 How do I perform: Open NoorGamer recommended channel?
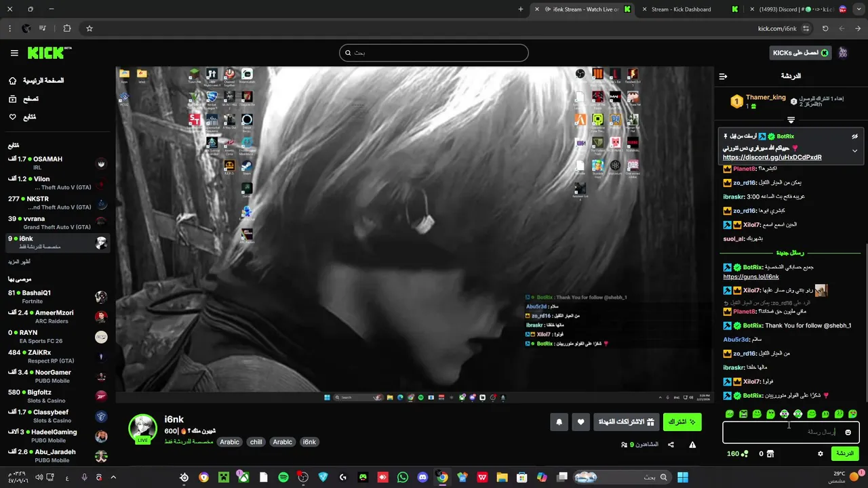click(58, 376)
